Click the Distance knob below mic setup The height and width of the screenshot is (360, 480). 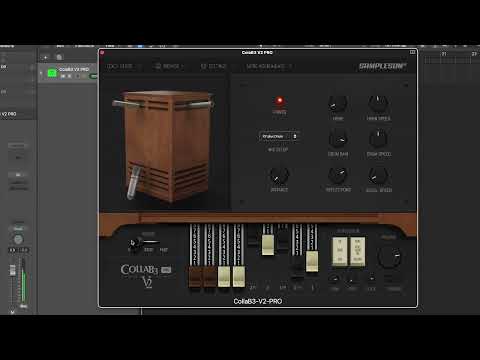click(279, 176)
